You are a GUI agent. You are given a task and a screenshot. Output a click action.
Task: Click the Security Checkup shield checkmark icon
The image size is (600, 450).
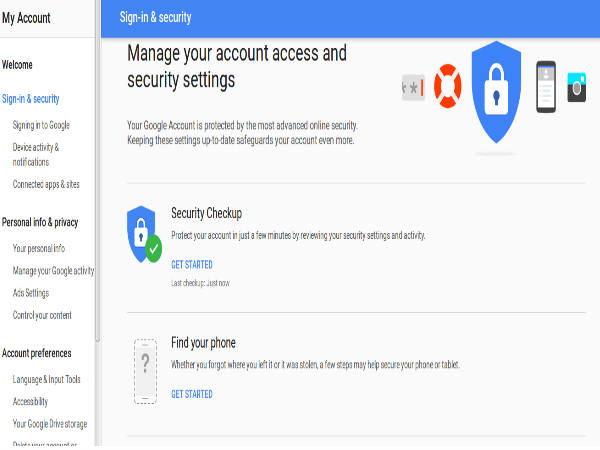(143, 234)
